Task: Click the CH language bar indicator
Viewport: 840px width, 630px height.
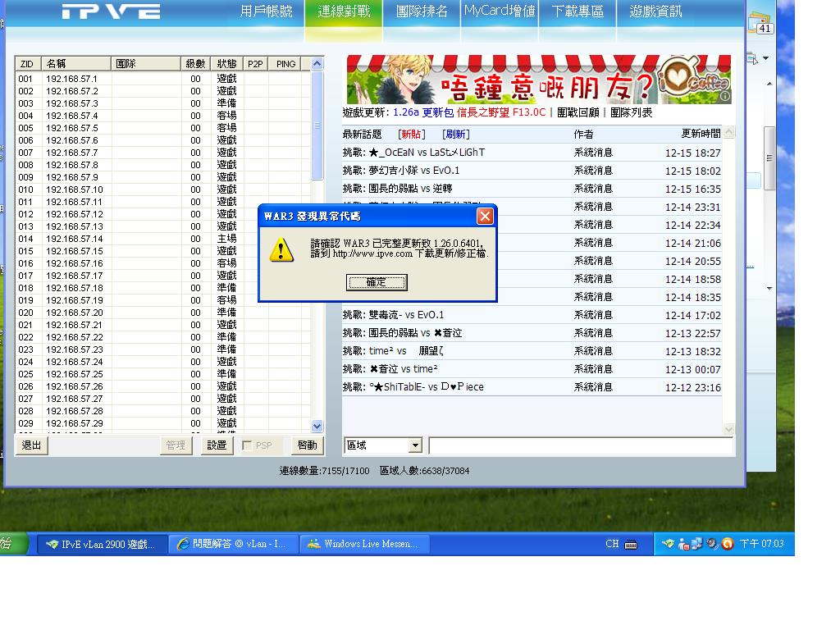Action: (612, 544)
